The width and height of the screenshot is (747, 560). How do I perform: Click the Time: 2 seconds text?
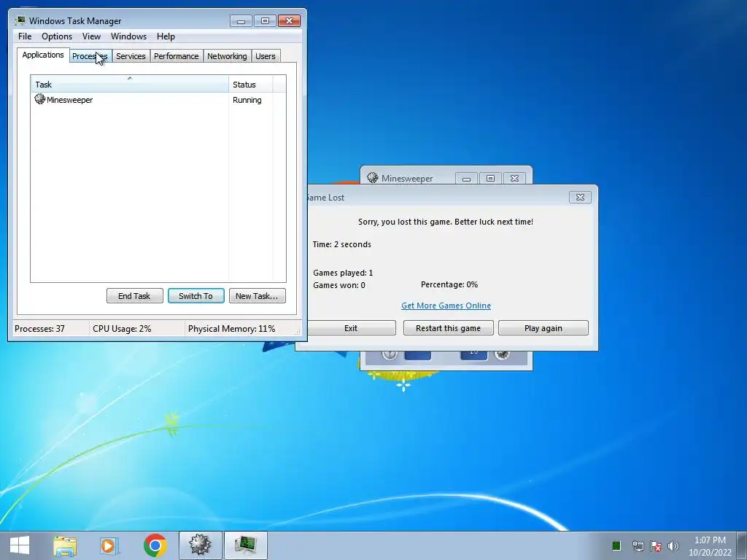tap(341, 244)
